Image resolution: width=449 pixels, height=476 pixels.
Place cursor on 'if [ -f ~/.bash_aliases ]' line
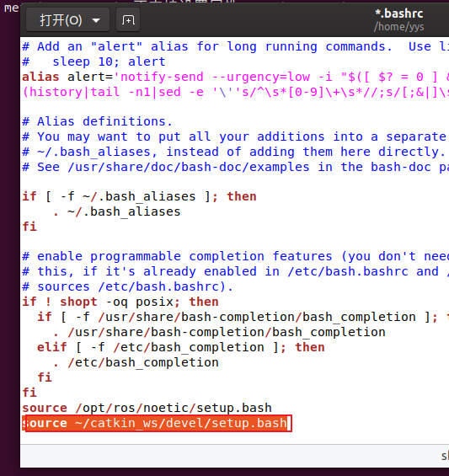click(x=139, y=196)
